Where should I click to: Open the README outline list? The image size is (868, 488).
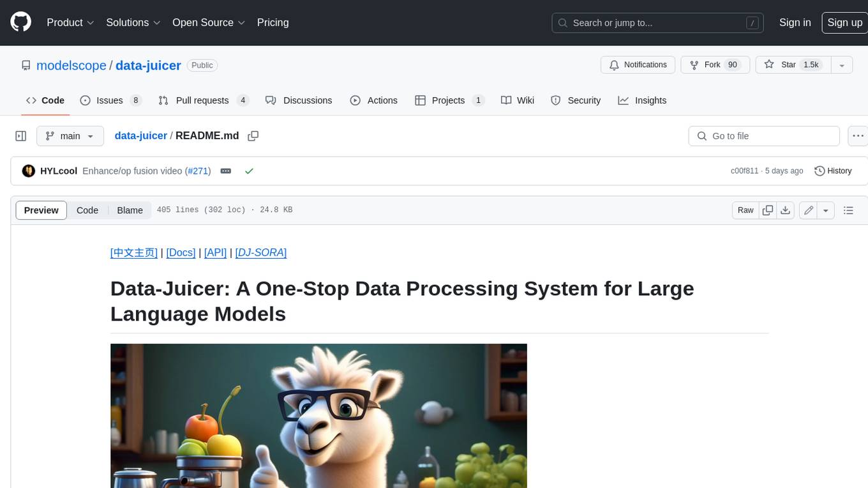(x=848, y=210)
